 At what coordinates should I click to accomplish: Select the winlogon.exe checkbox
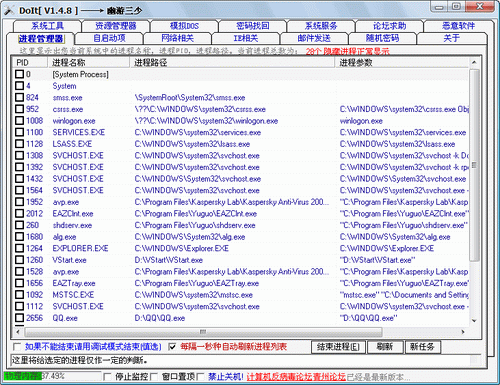tap(20, 120)
